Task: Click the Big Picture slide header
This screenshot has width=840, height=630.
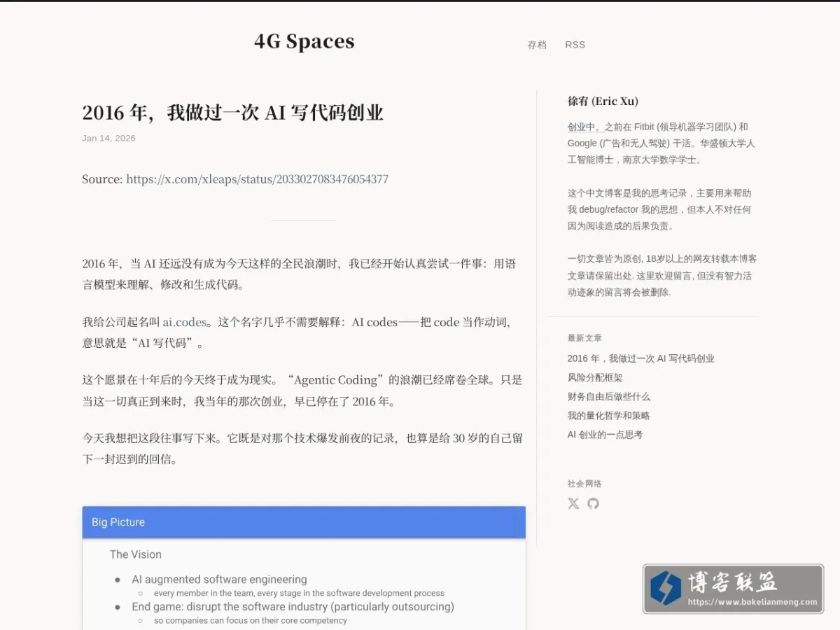Action: [x=304, y=522]
